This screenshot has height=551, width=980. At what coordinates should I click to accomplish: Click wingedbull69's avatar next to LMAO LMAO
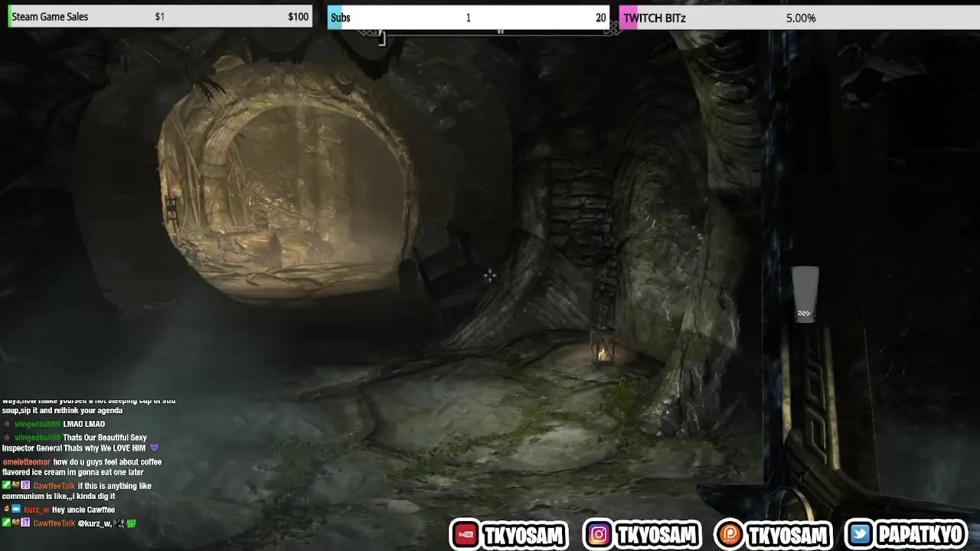point(7,424)
